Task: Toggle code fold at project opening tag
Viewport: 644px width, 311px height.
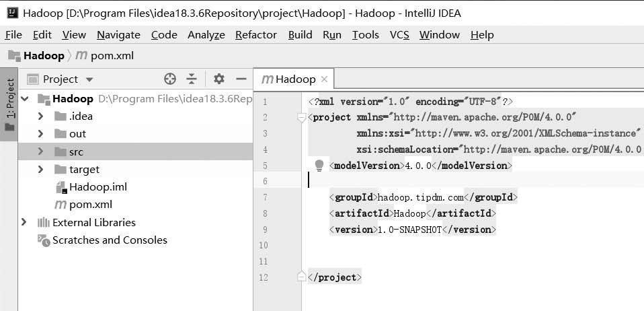Action: tap(301, 118)
